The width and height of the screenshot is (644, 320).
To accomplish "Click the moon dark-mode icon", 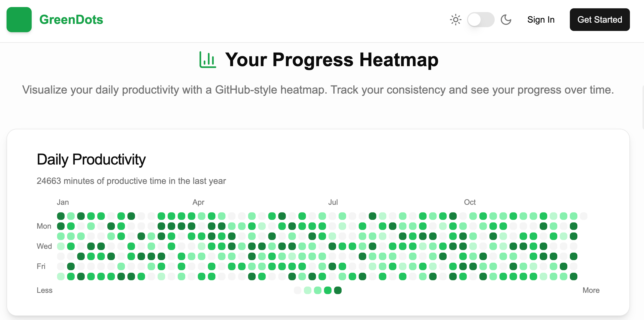I will click(x=506, y=20).
